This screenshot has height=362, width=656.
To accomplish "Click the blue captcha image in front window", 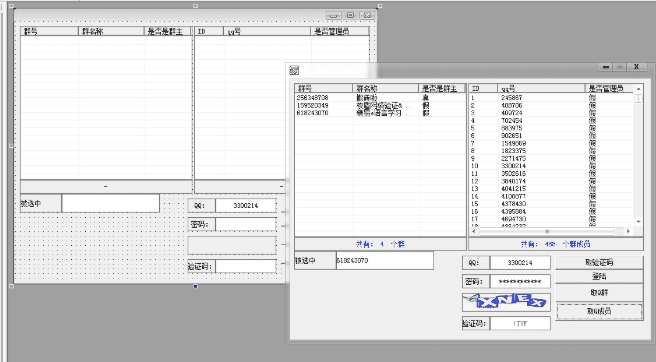I will pyautogui.click(x=506, y=302).
